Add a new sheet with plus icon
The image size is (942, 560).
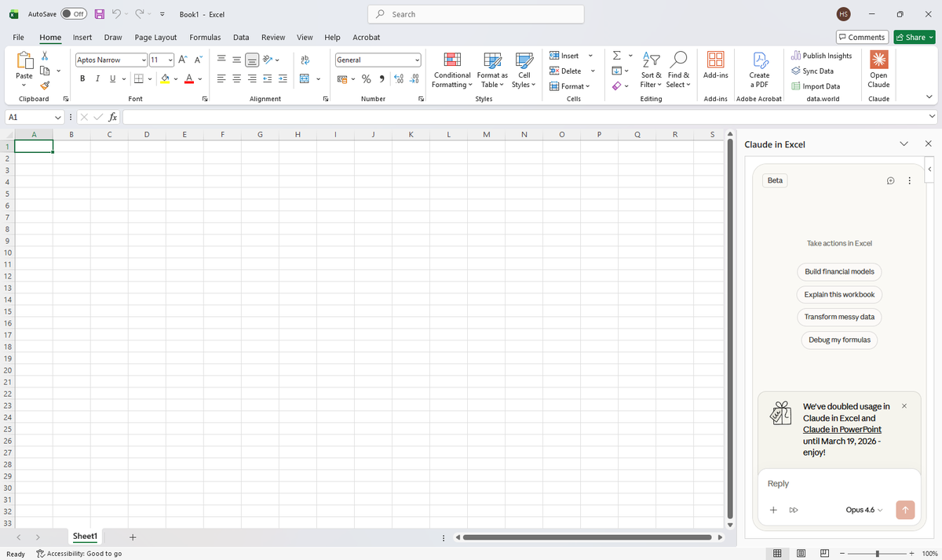coord(133,537)
